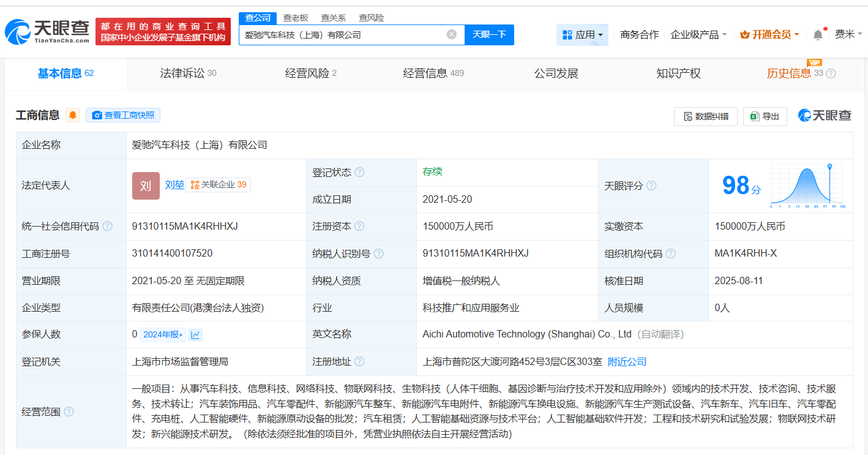The image size is (868, 455).
Task: Click the 天眼一下 search button
Action: [x=488, y=34]
